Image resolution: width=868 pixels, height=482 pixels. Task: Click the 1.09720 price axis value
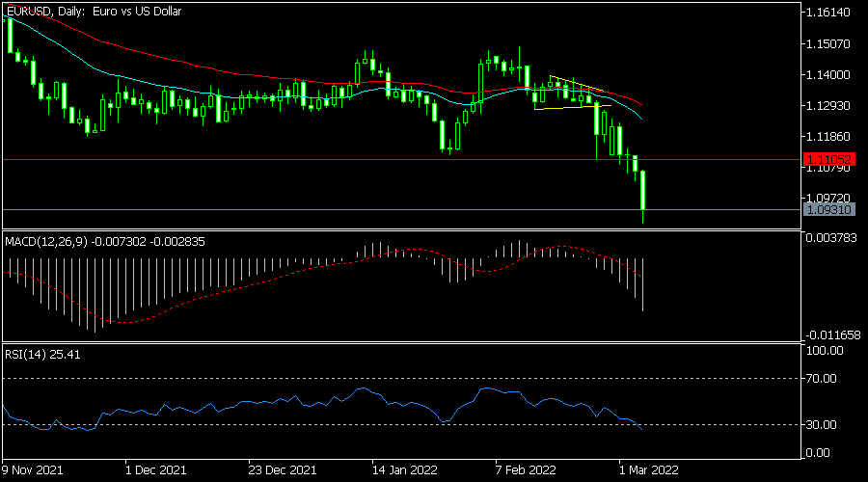[828, 198]
